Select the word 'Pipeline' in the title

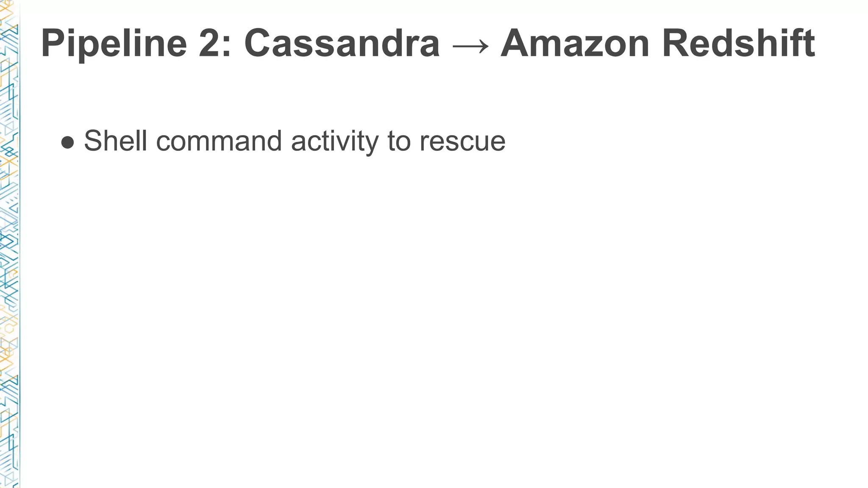(x=114, y=44)
